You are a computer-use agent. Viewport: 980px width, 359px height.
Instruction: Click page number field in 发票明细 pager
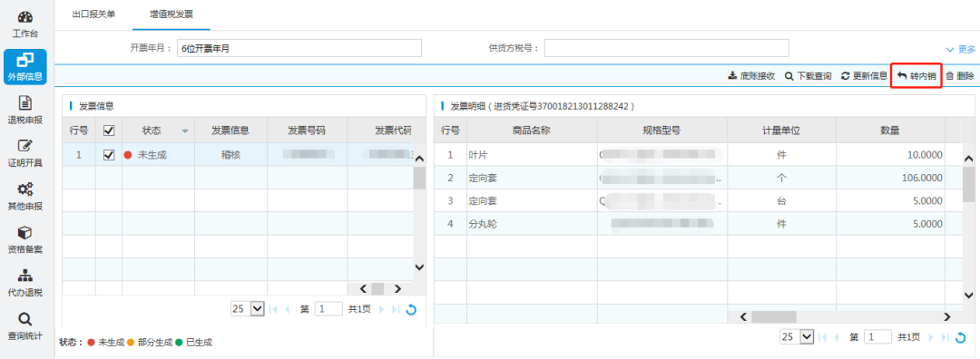878,336
